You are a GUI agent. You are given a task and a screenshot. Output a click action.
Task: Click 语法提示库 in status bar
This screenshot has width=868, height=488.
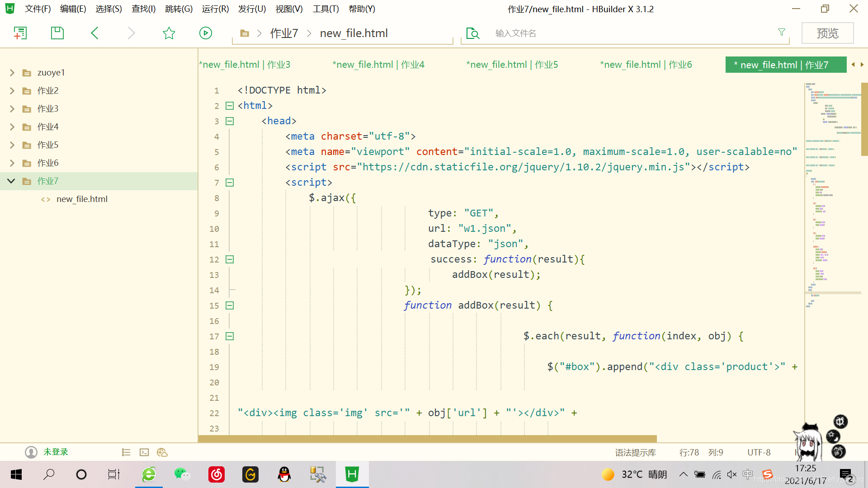tap(635, 452)
